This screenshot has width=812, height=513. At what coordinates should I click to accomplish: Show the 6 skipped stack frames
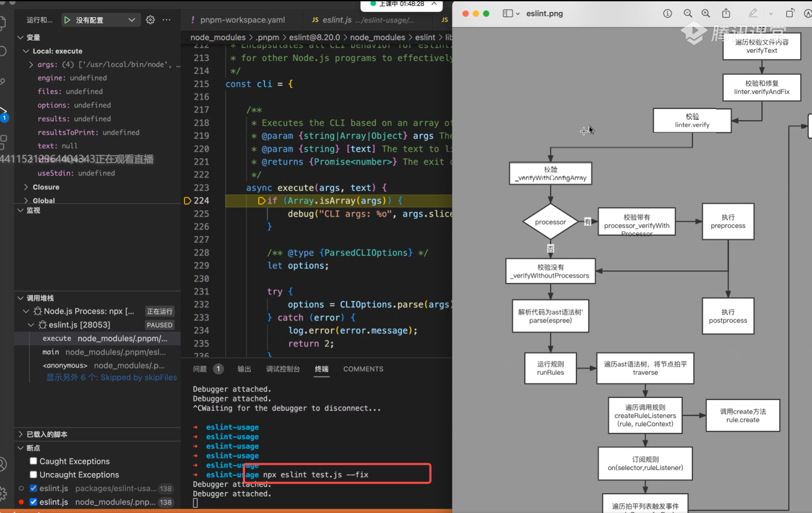click(x=111, y=377)
